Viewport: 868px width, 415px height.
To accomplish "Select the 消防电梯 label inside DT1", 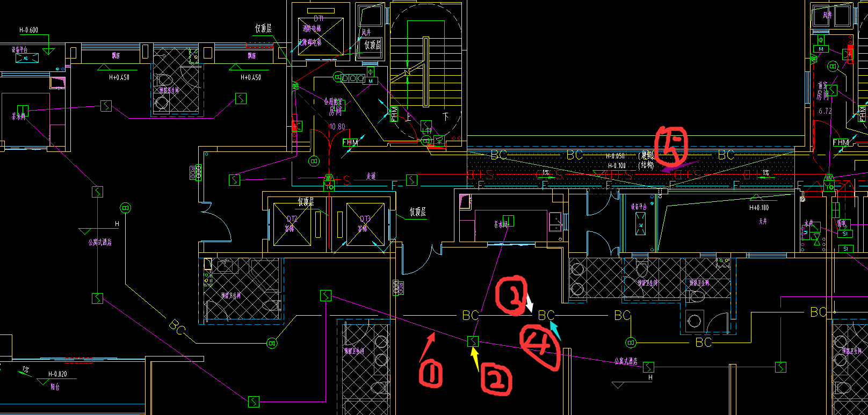I will click(312, 28).
